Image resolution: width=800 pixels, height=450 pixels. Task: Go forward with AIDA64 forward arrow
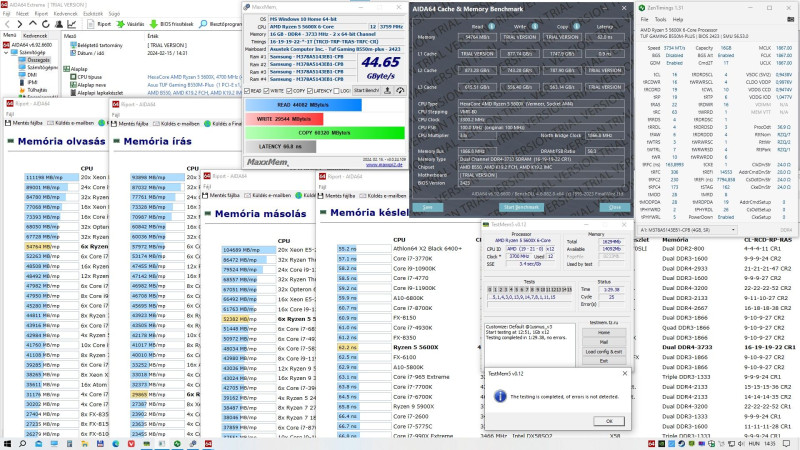click(x=19, y=24)
